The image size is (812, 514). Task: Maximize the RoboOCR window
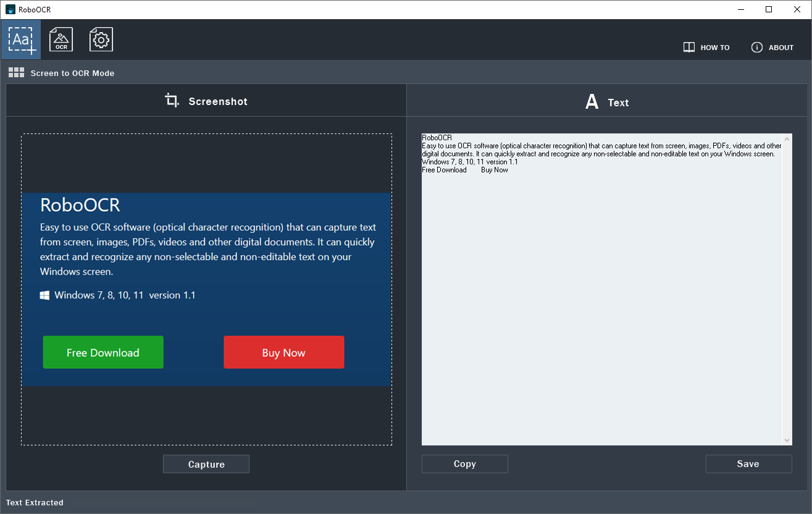pyautogui.click(x=769, y=9)
